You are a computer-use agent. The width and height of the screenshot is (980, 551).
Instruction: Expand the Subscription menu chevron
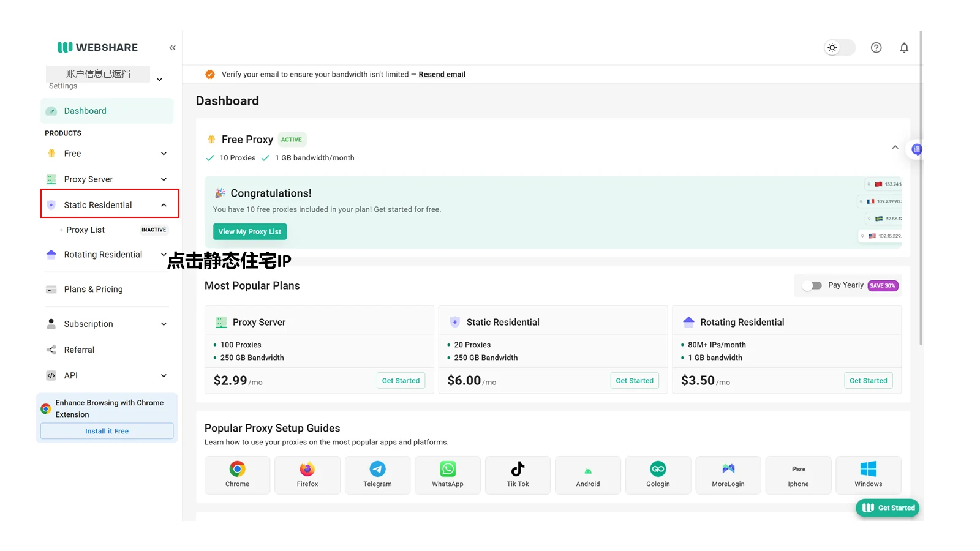[x=164, y=324]
